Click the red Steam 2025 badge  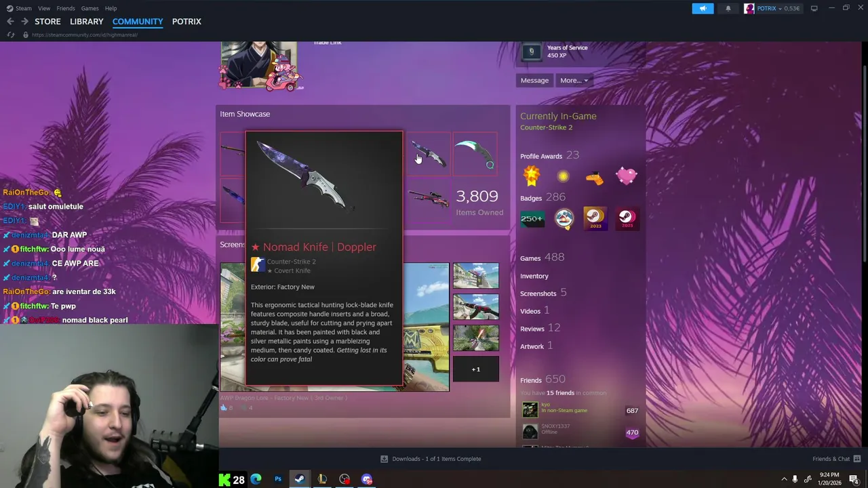(627, 218)
